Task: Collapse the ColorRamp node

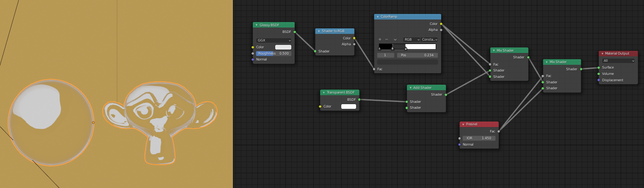Action: tap(378, 17)
